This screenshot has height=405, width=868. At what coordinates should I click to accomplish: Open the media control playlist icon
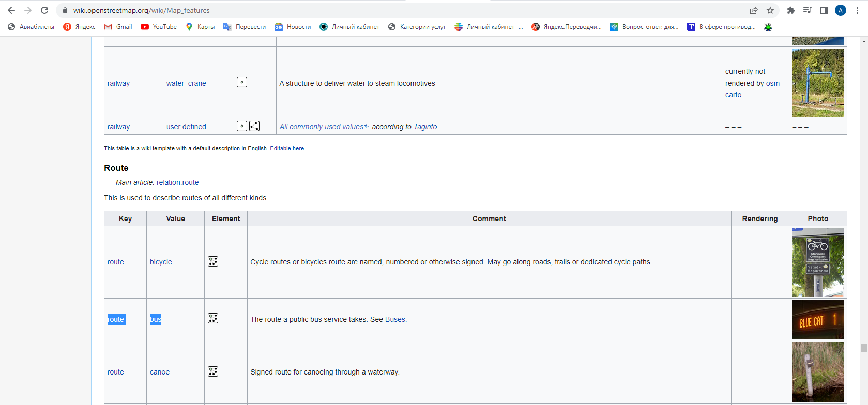[807, 10]
